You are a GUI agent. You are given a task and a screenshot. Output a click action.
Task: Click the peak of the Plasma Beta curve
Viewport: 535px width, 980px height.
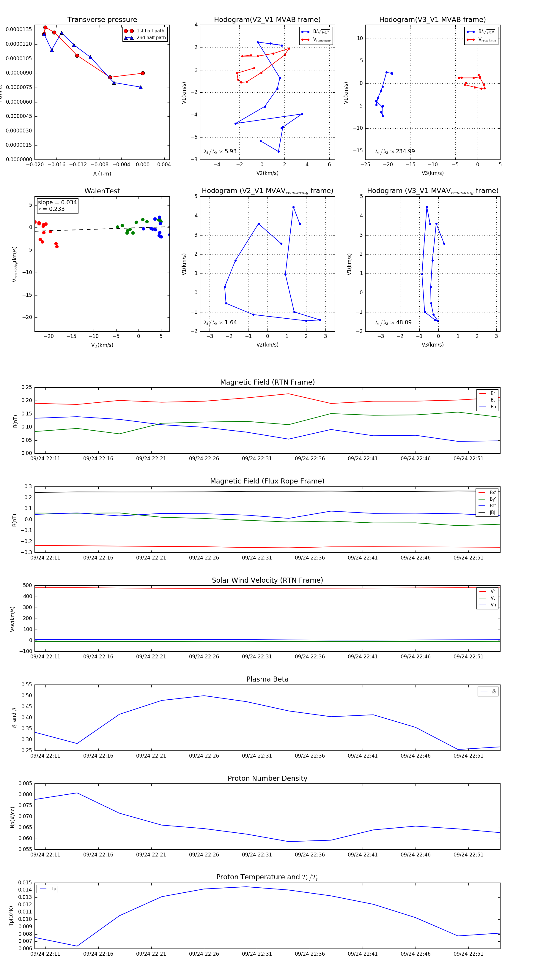click(x=204, y=696)
